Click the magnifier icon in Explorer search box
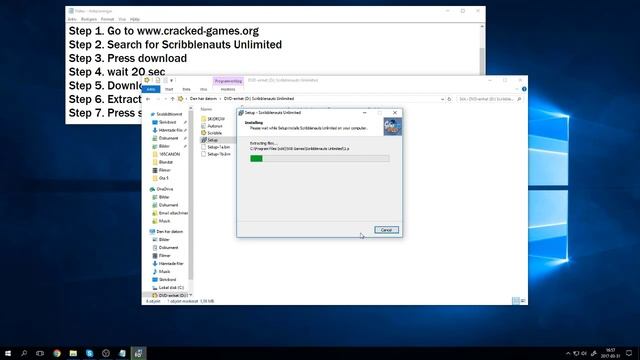 (519, 99)
